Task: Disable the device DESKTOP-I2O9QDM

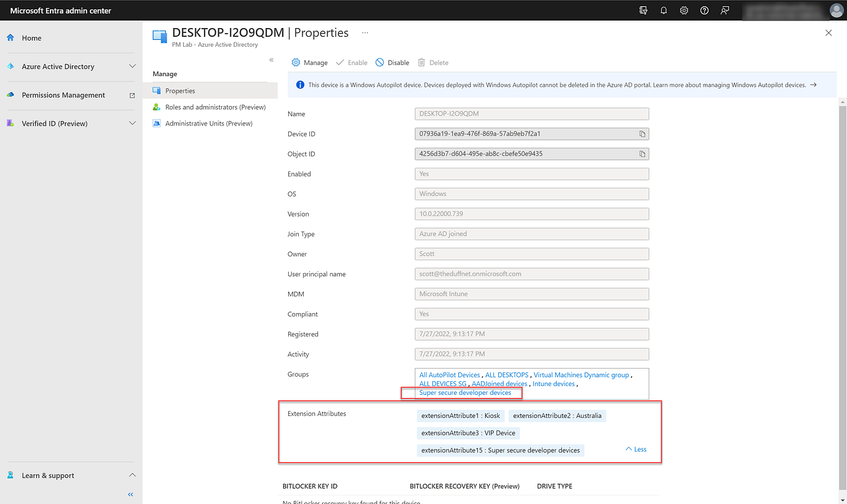Action: coord(392,62)
